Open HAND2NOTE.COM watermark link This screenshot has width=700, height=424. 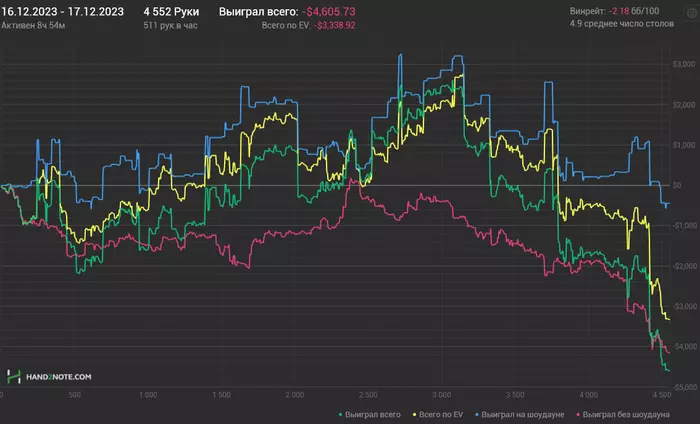pos(58,377)
